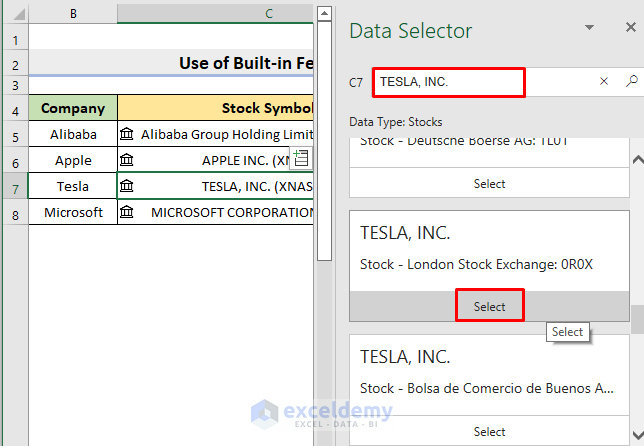Run search with the magnifier icon
The height and width of the screenshot is (446, 644).
(x=631, y=82)
